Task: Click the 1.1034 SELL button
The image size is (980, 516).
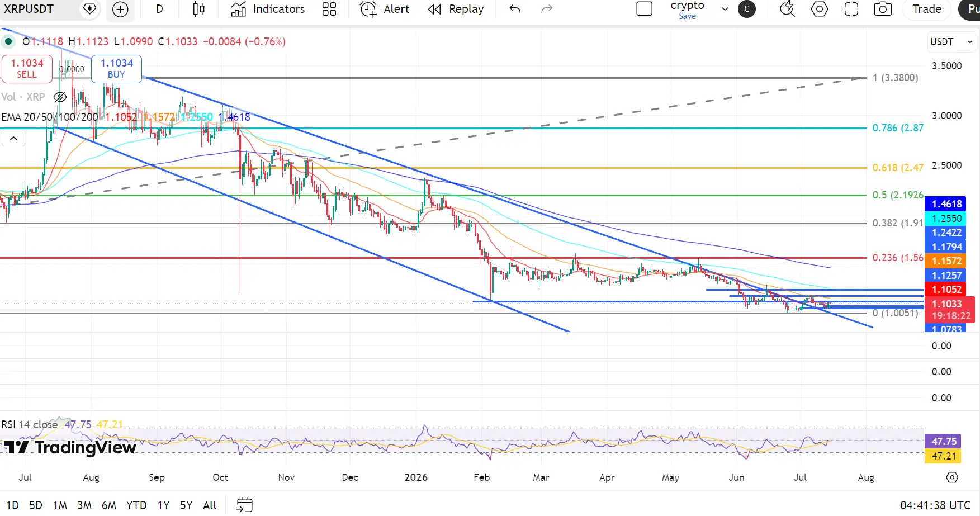Action: (x=27, y=68)
